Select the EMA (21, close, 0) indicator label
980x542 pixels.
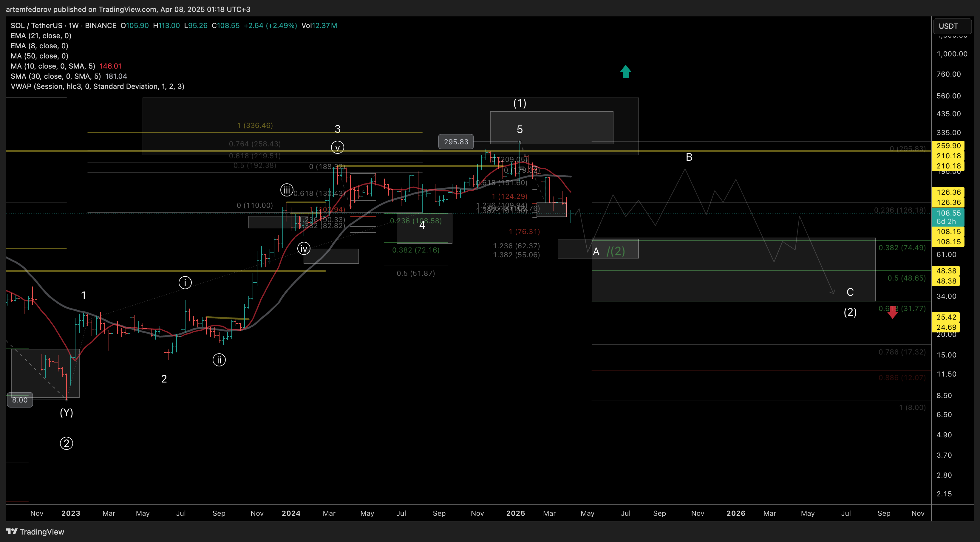[41, 36]
